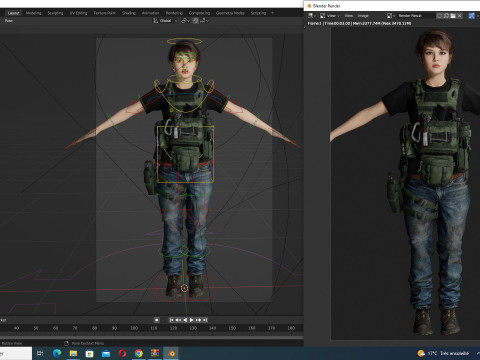Click frame 150 on the timeline ruler

pyautogui.click(x=232, y=328)
